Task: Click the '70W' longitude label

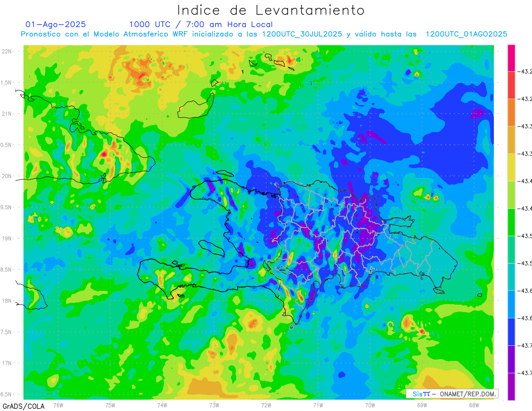Action: (x=370, y=405)
